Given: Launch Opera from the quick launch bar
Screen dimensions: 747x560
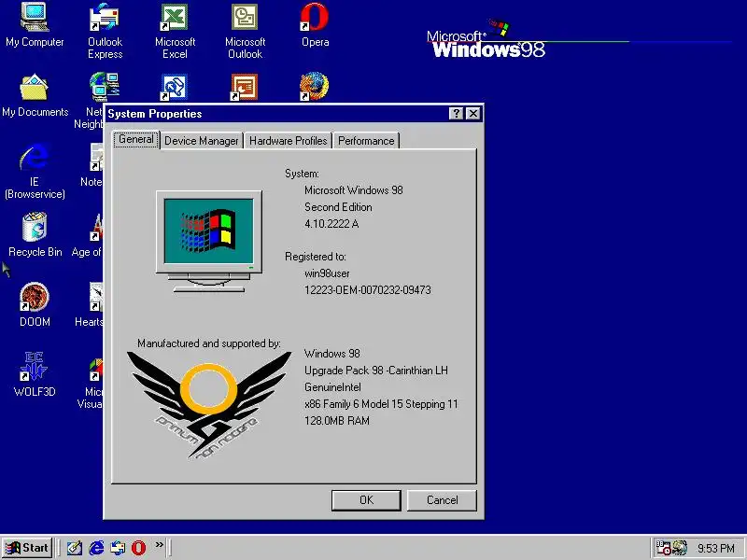Looking at the screenshot, I should pyautogui.click(x=138, y=548).
